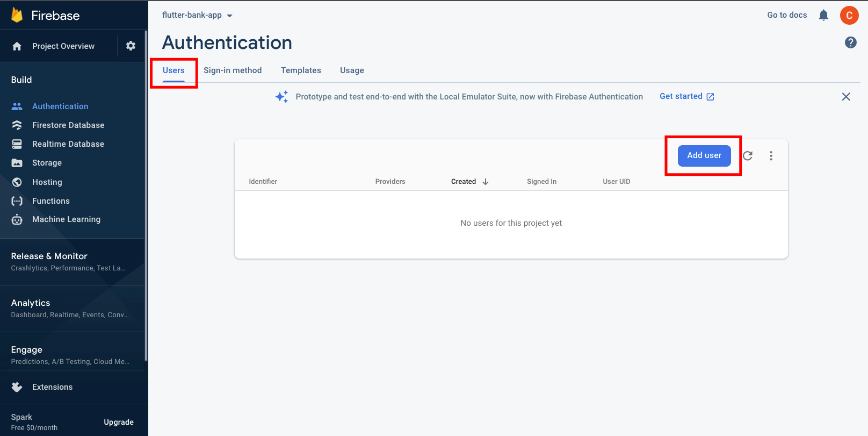Switch to the Sign-in method tab
868x436 pixels.
(x=233, y=70)
